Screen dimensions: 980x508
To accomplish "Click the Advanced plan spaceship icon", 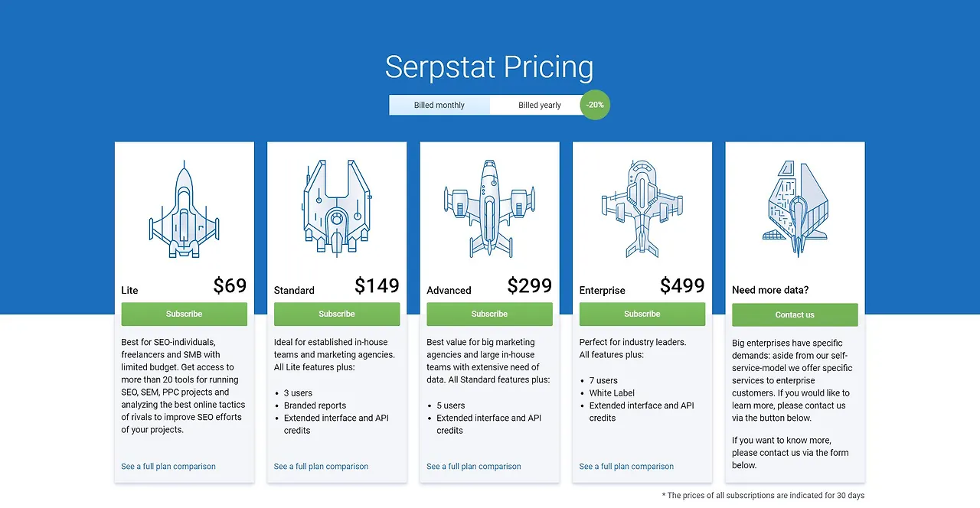I will pos(489,207).
